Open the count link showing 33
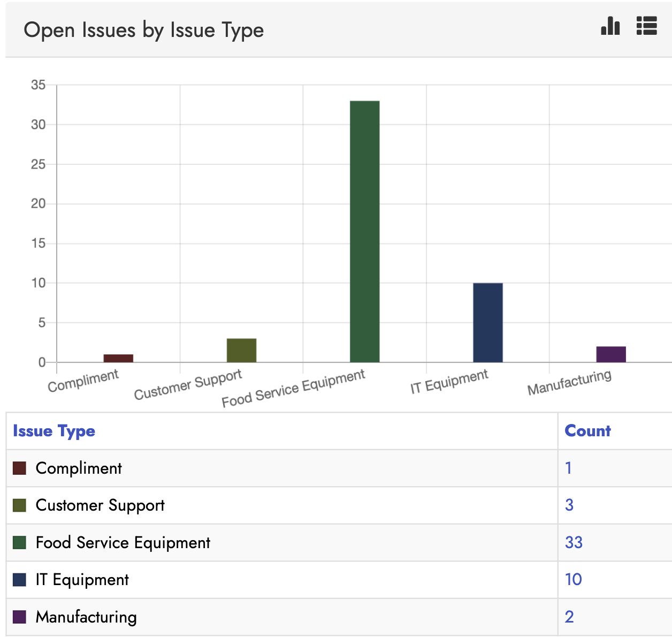The width and height of the screenshot is (672, 637). 575,542
